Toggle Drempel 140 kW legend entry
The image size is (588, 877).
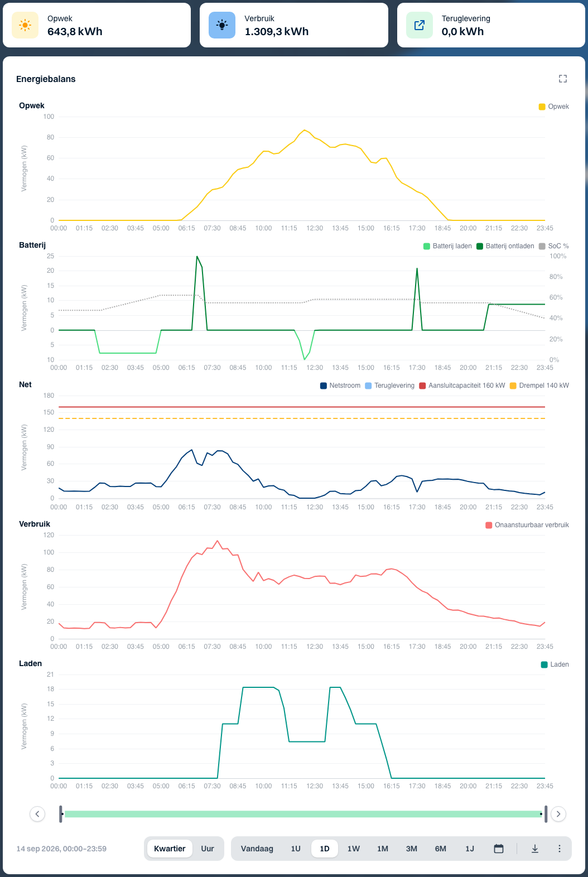click(540, 386)
